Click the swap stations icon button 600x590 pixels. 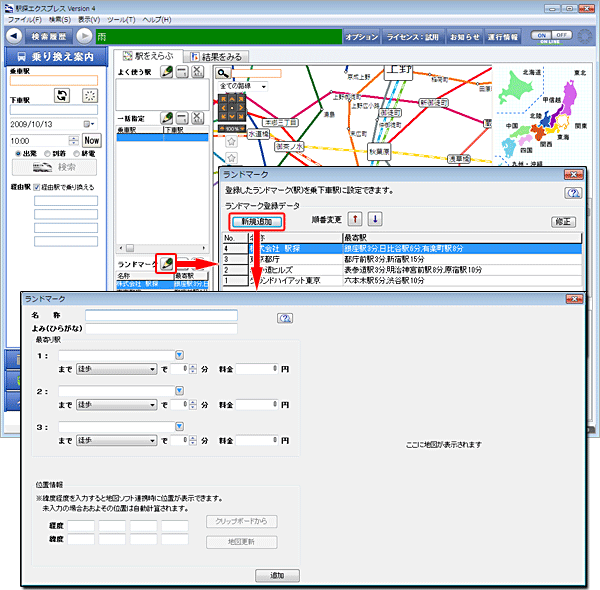pyautogui.click(x=61, y=95)
